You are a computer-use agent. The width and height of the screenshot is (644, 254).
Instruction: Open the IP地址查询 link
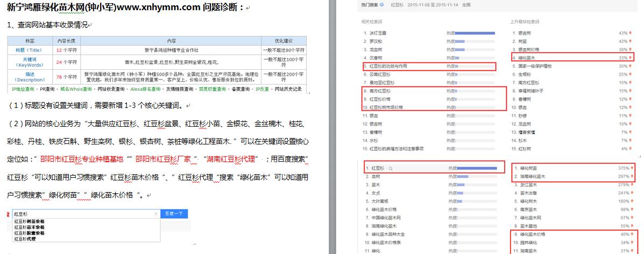coord(22,89)
